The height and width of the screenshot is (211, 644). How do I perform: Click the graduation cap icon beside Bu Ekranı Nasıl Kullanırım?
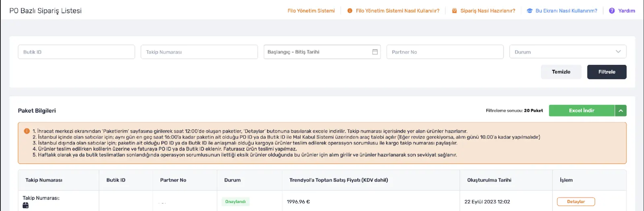coord(530,11)
